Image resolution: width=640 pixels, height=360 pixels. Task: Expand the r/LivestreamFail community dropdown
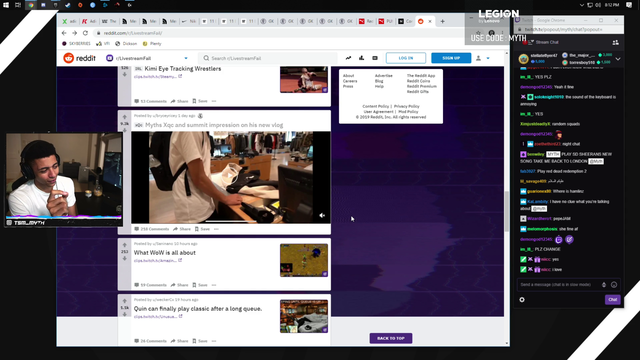186,58
